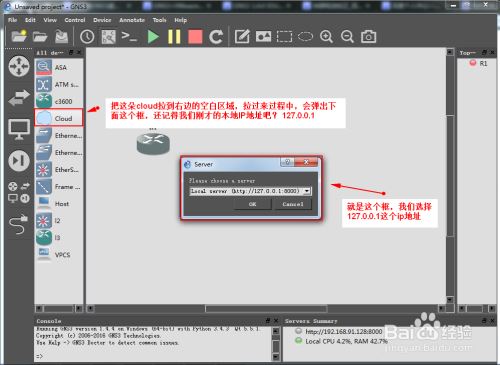This screenshot has height=365, width=500.
Task: Click the canvas horizontal scrollbar
Action: pos(266,309)
